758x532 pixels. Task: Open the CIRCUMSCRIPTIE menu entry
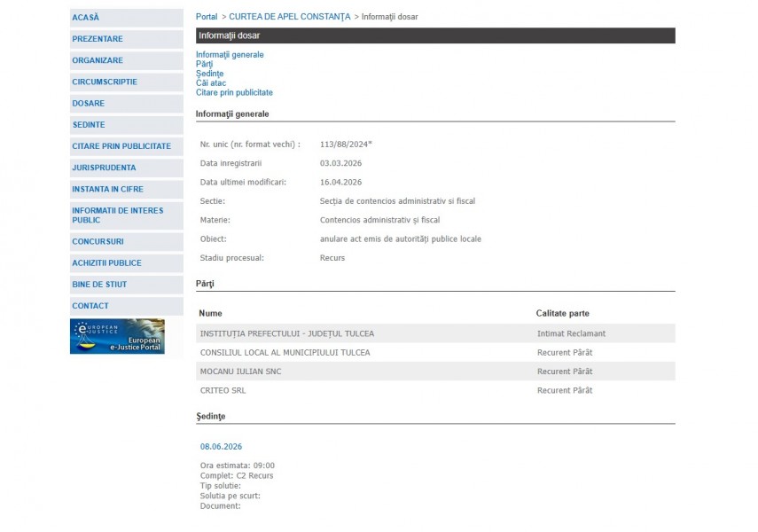pos(105,82)
